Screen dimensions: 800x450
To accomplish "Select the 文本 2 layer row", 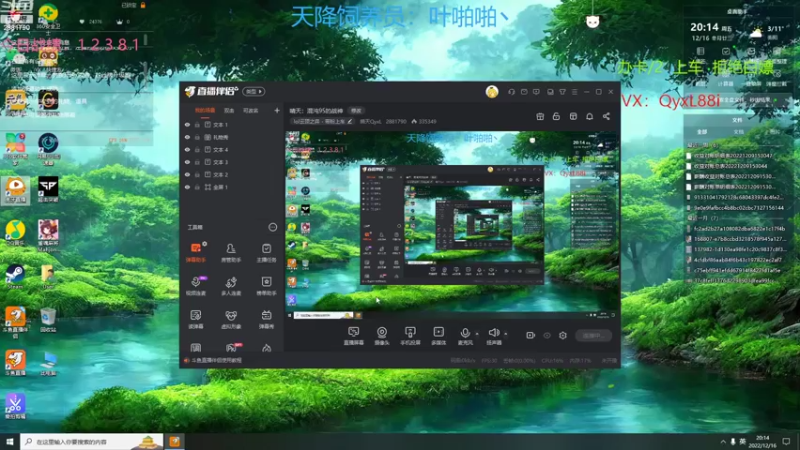I will (232, 174).
